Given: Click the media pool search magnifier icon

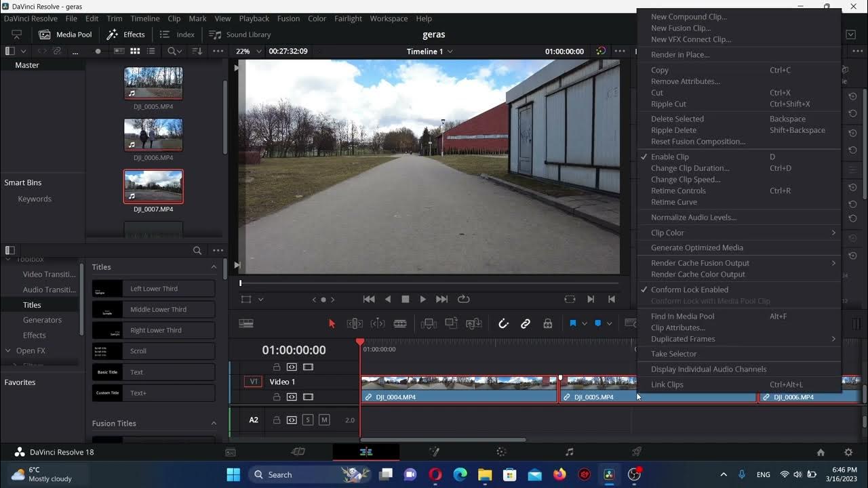Looking at the screenshot, I should 172,51.
